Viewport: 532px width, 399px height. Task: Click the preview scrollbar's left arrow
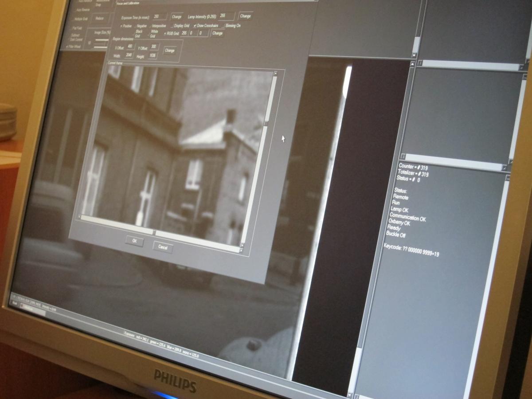tap(79, 217)
